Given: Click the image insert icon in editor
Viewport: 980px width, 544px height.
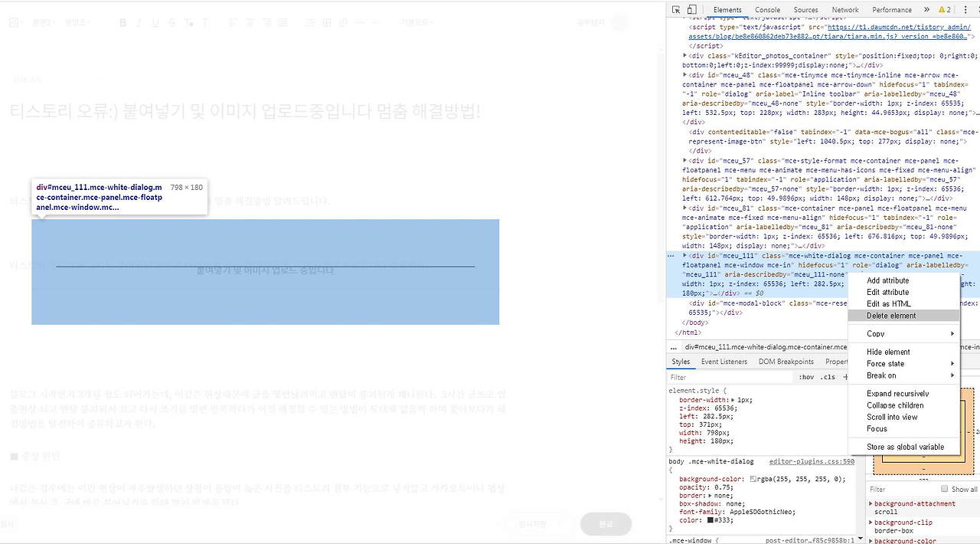Looking at the screenshot, I should click(14, 23).
